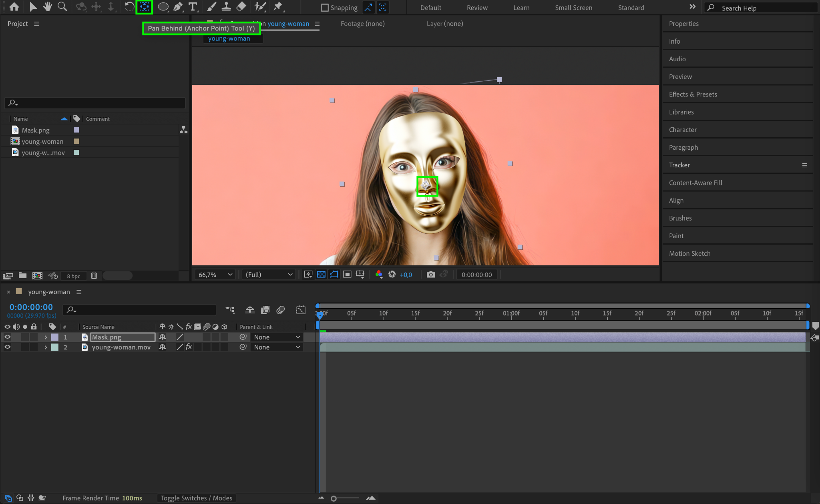Enable the Snapping checkbox
The width and height of the screenshot is (820, 504).
pos(325,8)
